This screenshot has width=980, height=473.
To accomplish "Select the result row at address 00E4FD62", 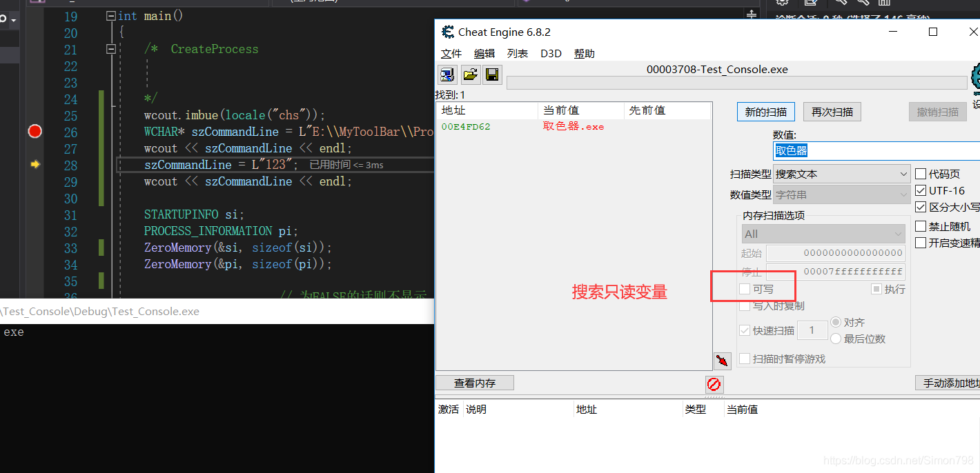I will (x=483, y=127).
